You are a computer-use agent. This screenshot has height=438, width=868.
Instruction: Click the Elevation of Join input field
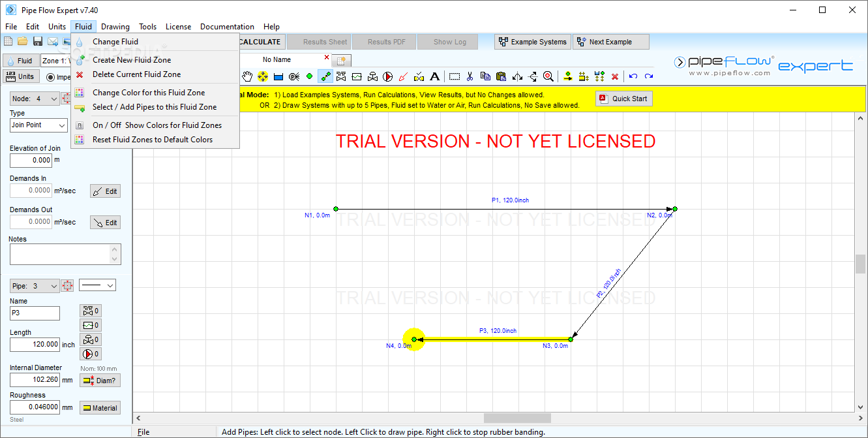[x=31, y=160]
